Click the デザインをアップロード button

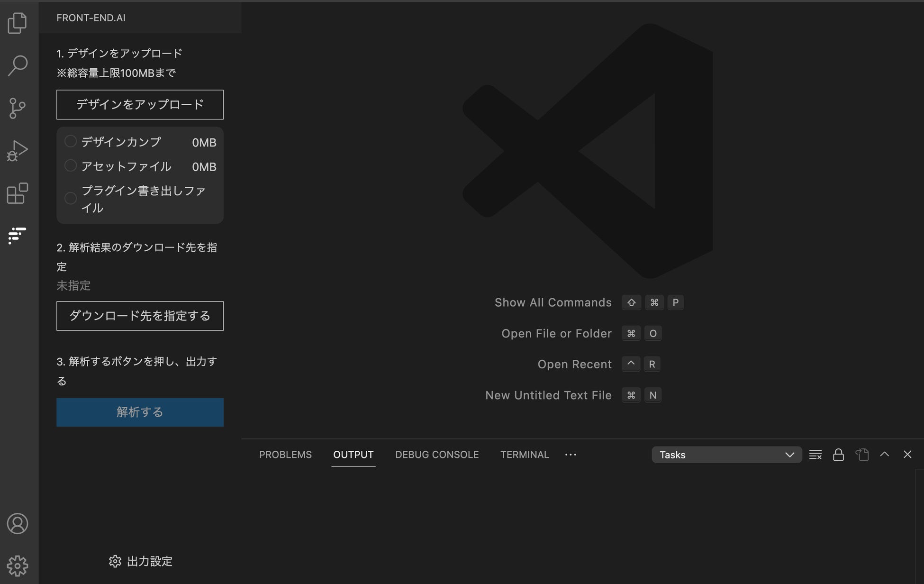click(x=140, y=104)
